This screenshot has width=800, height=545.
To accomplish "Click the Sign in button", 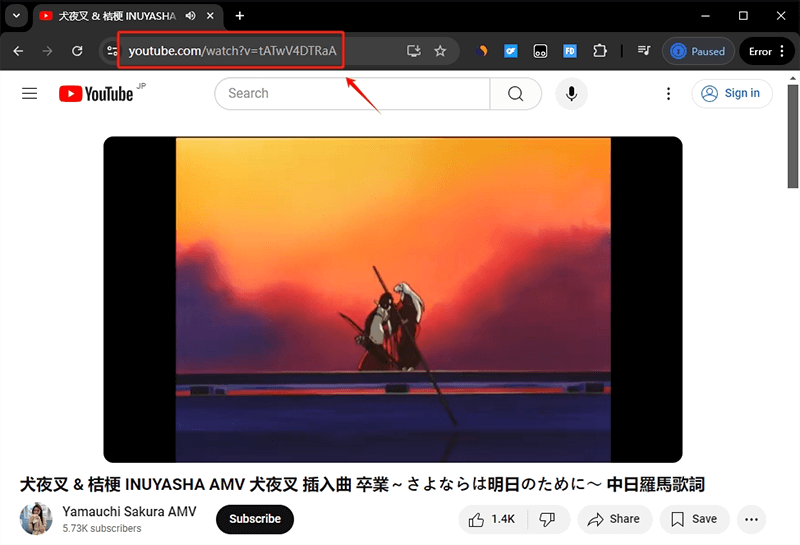I will tap(732, 93).
